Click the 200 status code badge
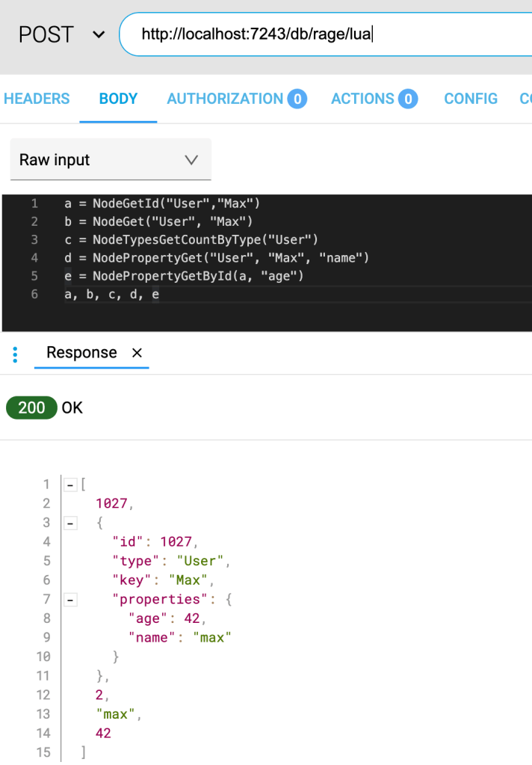Viewport: 532px width, 765px height. click(31, 408)
